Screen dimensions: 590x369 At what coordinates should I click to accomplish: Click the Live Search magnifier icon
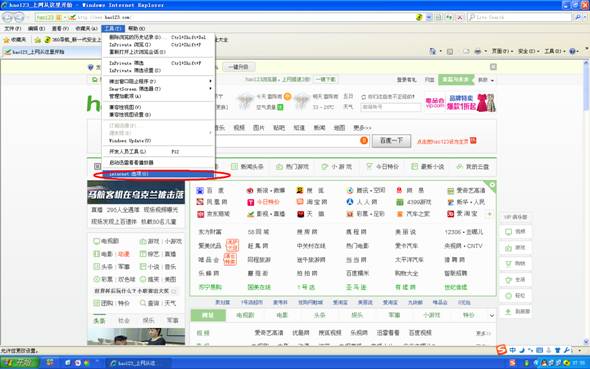click(578, 17)
